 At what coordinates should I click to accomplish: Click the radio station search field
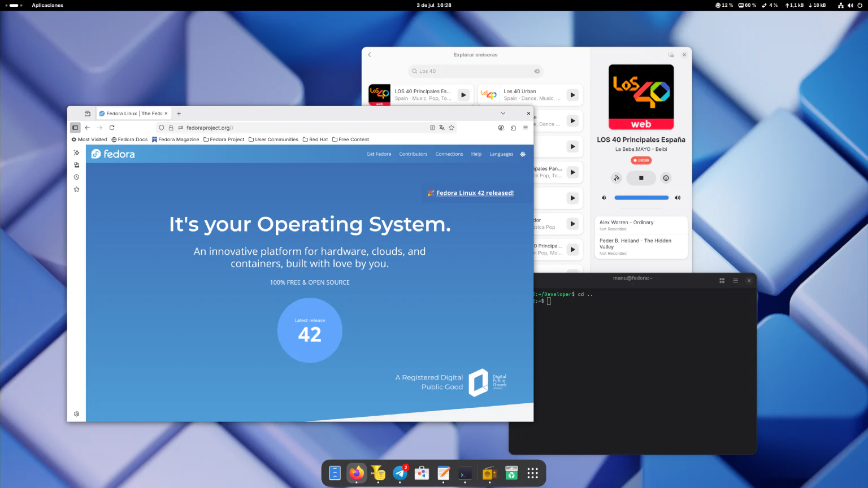coord(475,71)
